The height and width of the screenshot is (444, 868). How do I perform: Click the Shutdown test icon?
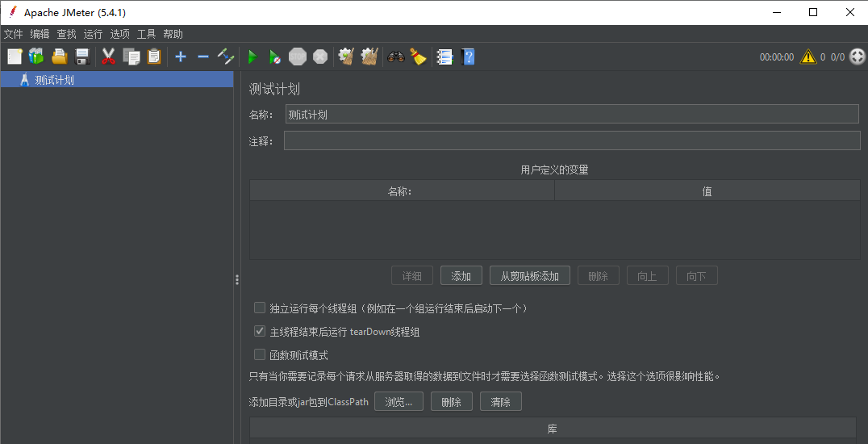(320, 57)
